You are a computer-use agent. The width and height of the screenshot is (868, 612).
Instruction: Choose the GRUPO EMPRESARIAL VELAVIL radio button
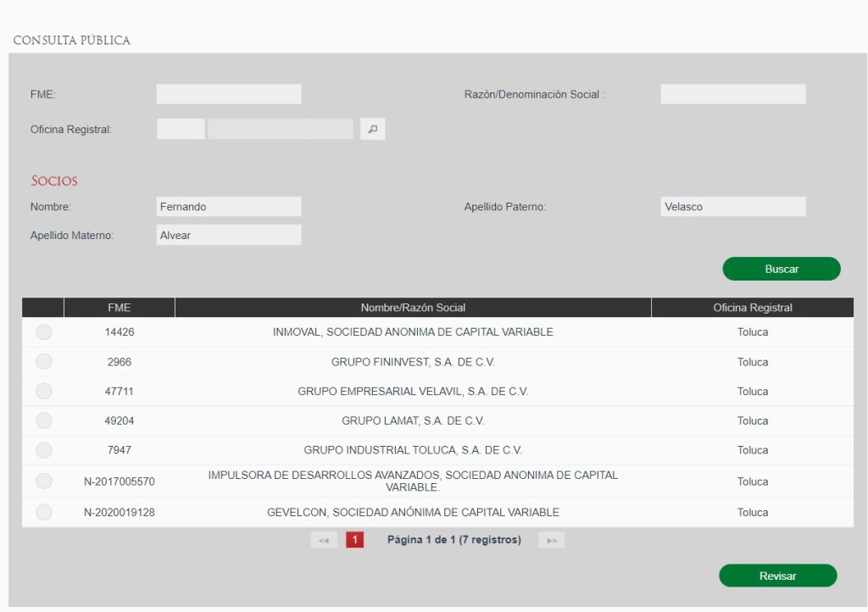tap(44, 392)
